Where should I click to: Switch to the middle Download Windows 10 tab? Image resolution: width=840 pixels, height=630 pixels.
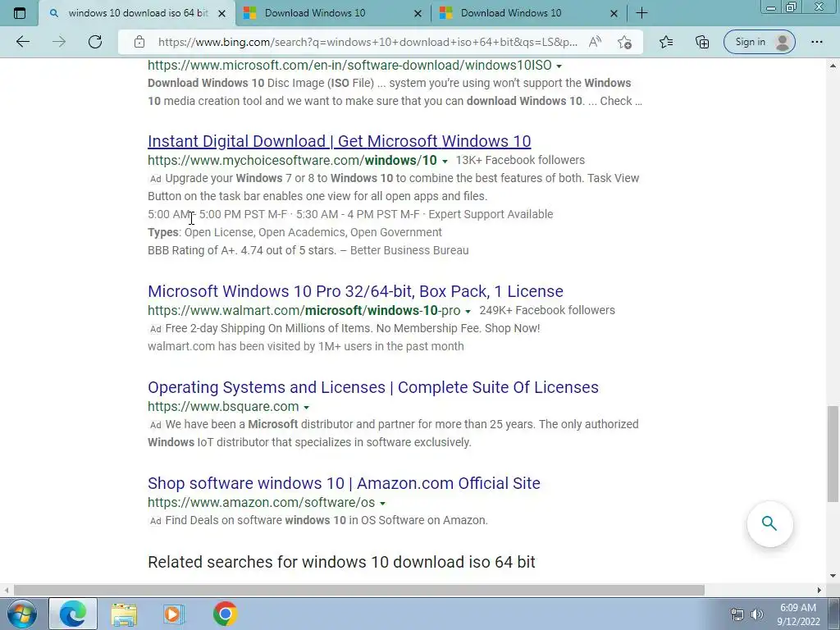coord(332,13)
